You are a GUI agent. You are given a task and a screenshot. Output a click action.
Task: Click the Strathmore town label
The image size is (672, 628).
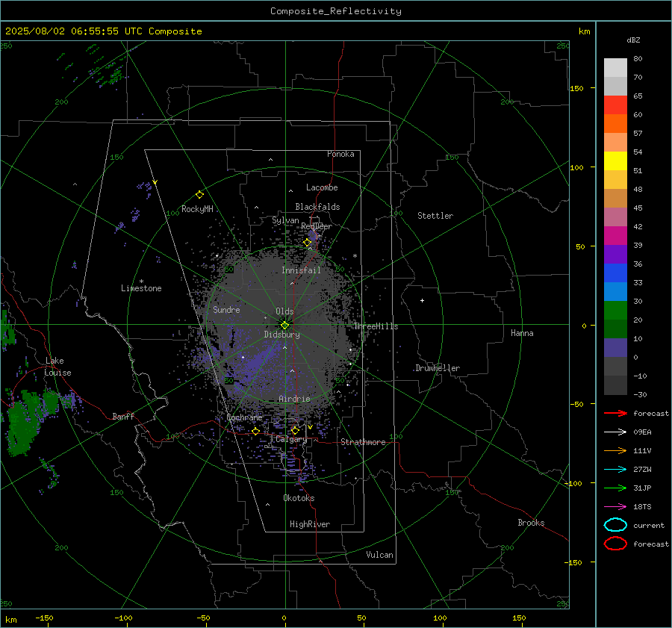click(x=363, y=442)
